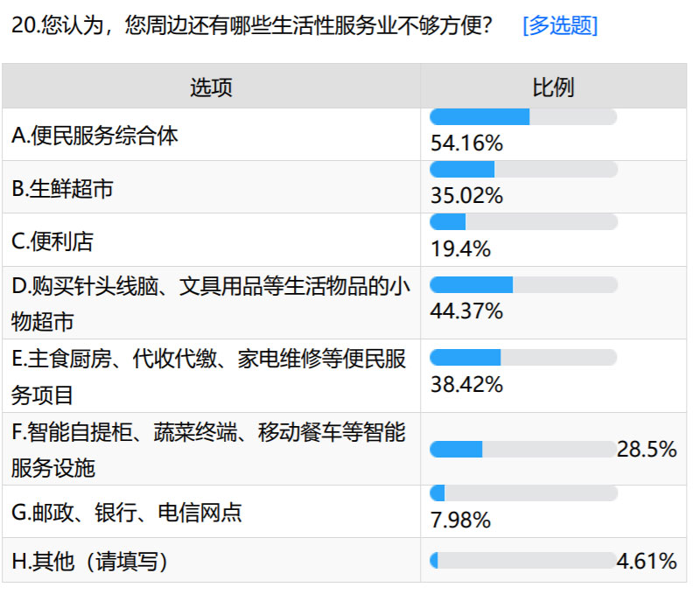Select the B.生鲜超市 option row
700x608 pixels.
tap(63, 187)
